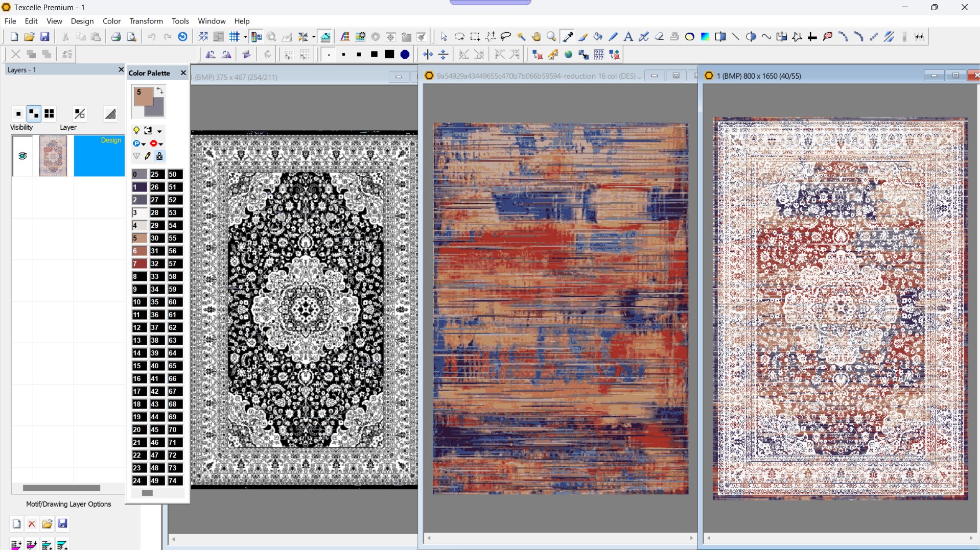Toggle the color palette light bulb

[x=136, y=131]
